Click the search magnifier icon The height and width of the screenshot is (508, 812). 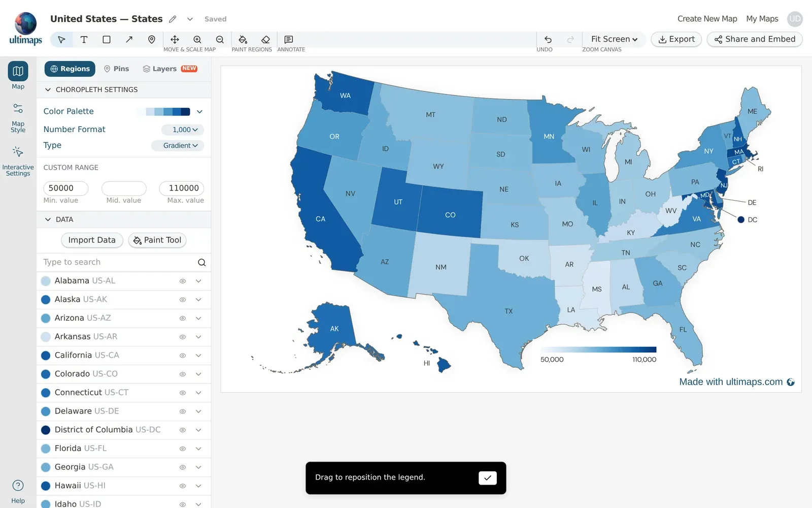[x=201, y=263]
